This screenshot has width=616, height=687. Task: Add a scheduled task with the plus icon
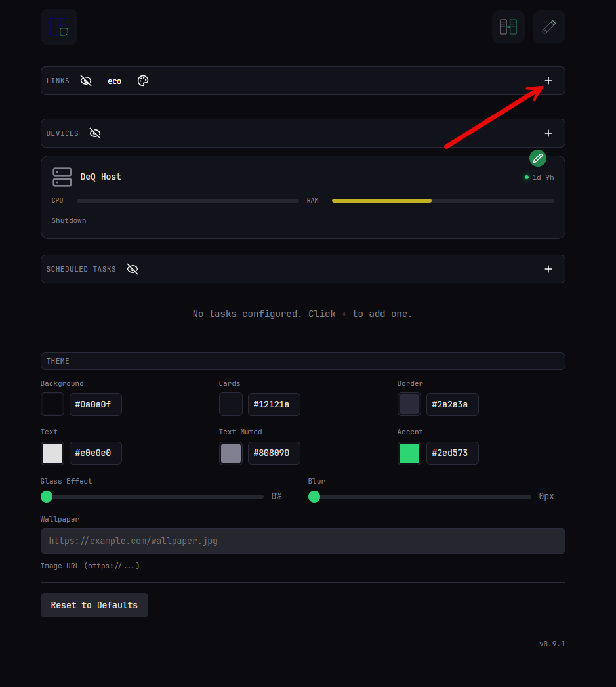548,269
